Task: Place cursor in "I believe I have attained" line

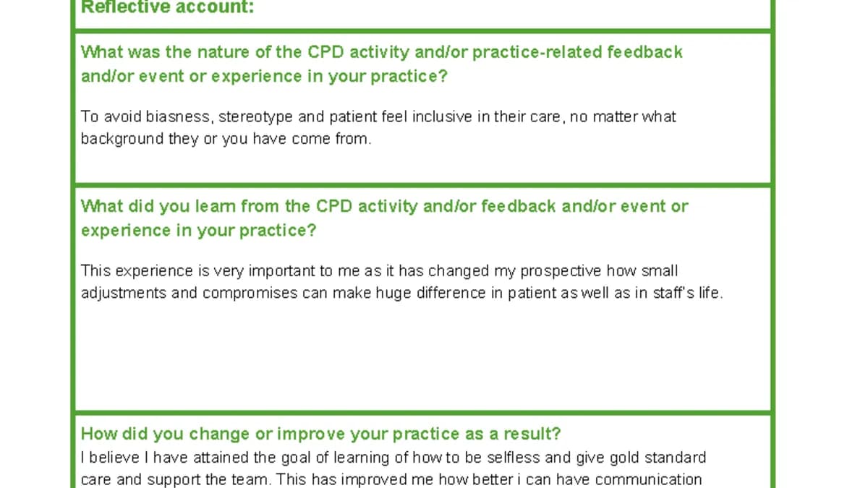Action: [393, 458]
